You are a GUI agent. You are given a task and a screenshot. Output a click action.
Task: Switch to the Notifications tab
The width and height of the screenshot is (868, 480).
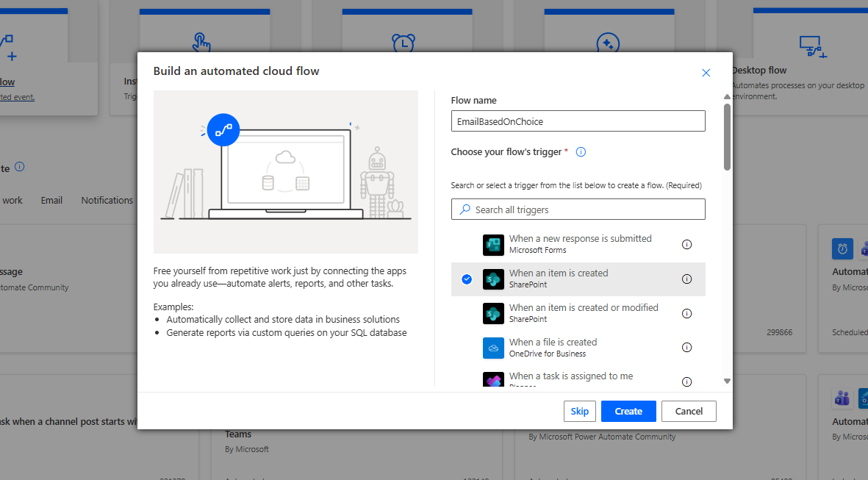pos(107,201)
